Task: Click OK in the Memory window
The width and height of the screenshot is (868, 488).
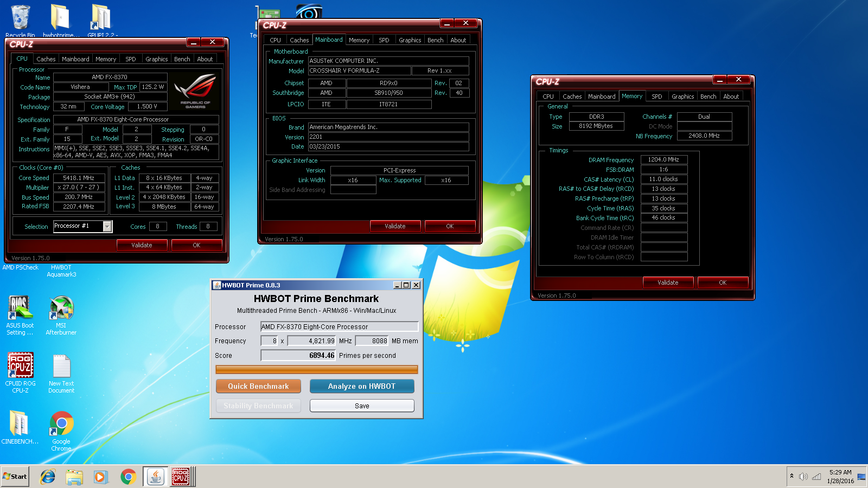Action: coord(723,282)
